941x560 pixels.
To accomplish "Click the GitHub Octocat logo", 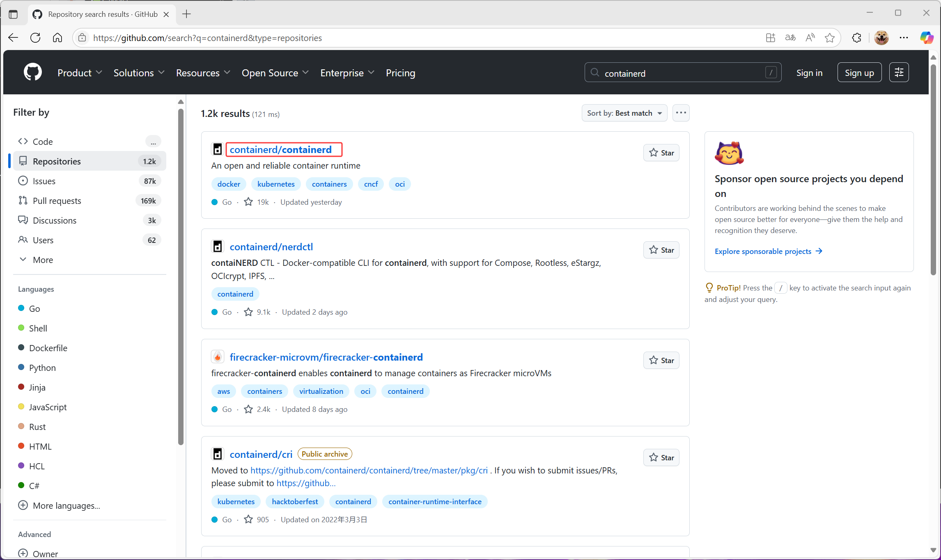I will point(33,73).
